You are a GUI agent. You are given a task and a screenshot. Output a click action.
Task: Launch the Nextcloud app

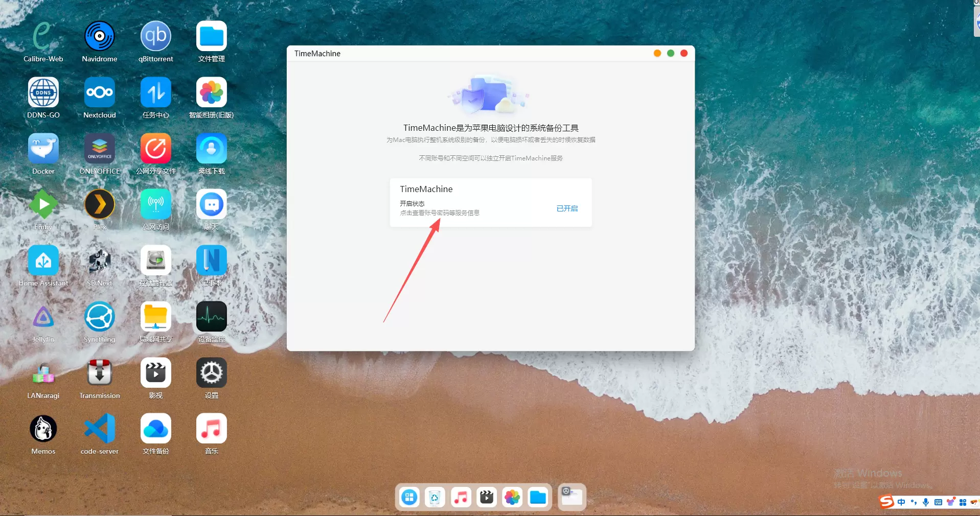pos(99,92)
